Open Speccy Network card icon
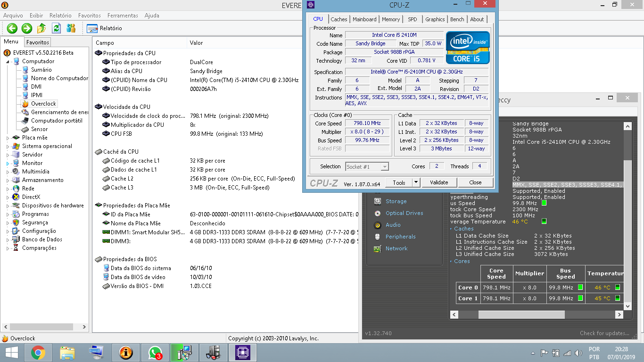The height and width of the screenshot is (362, 644). 378,248
